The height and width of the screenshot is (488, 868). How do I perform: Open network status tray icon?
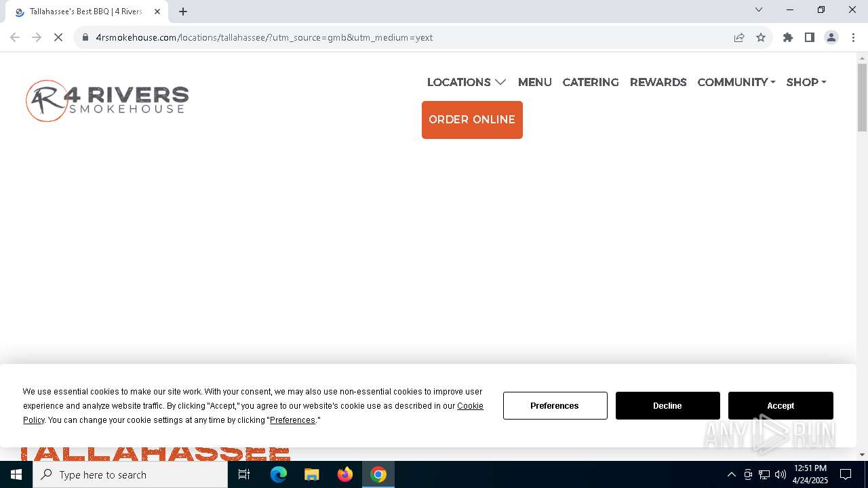[764, 474]
